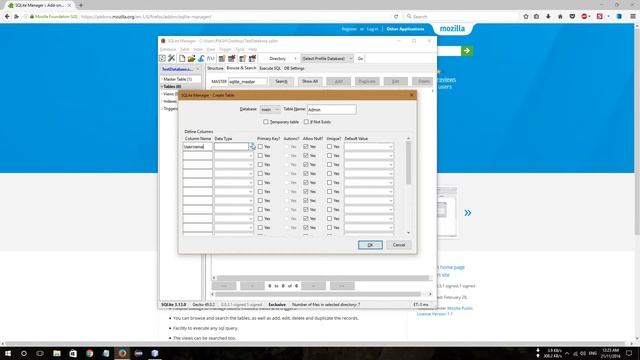Click the Other Applications link
The height and width of the screenshot is (360, 640).
coord(405,29)
